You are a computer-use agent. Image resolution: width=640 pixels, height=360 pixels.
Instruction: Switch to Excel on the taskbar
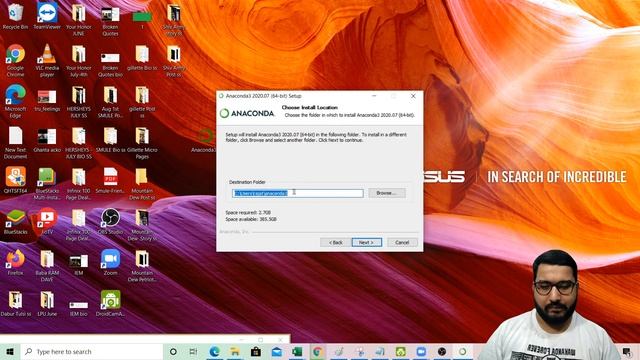coord(297,351)
